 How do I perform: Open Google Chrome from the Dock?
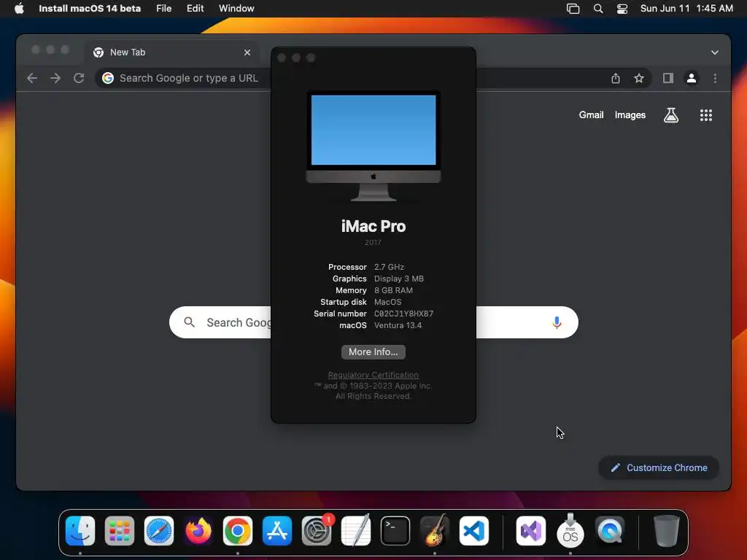pos(238,531)
